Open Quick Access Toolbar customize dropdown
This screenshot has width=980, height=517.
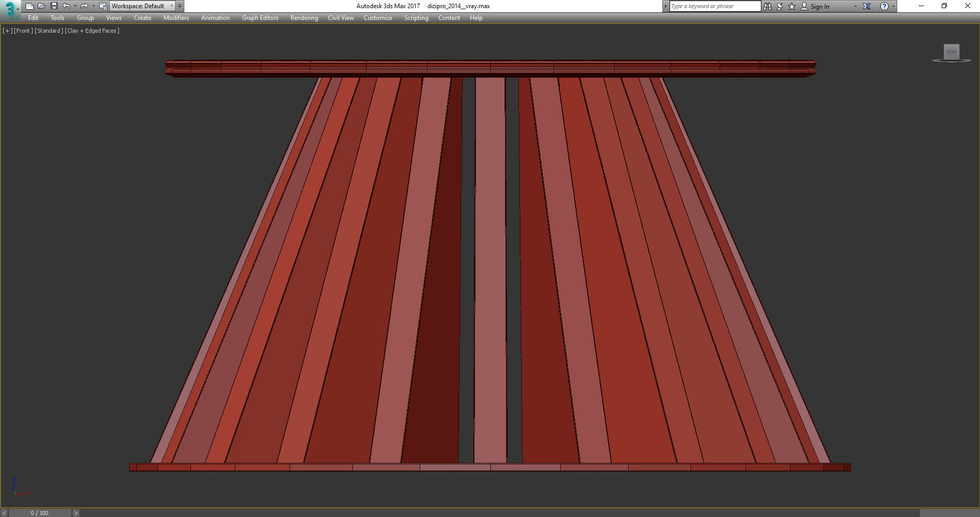pyautogui.click(x=180, y=6)
